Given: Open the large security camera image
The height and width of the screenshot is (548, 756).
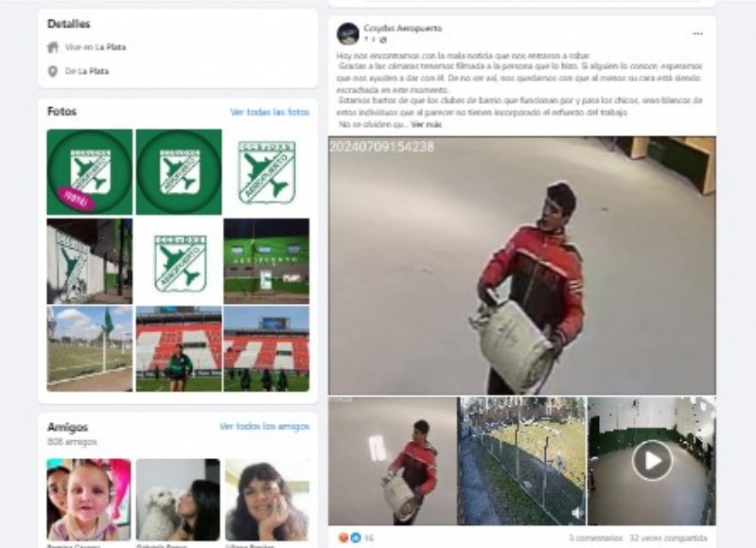Looking at the screenshot, I should (522, 265).
